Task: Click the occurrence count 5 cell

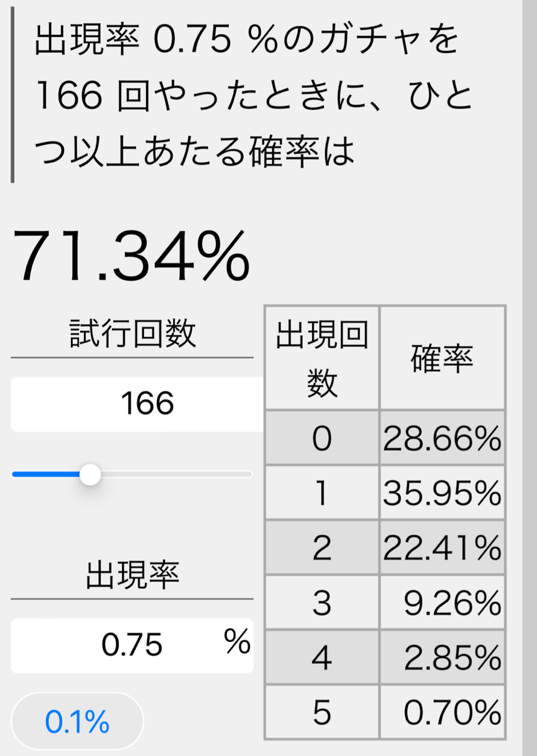Action: [322, 712]
